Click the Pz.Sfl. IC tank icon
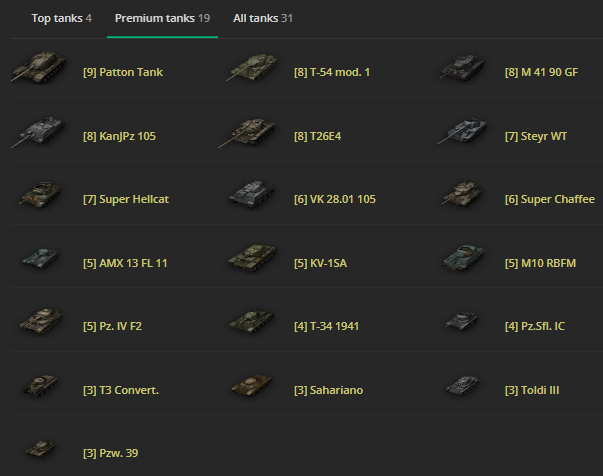 463,321
